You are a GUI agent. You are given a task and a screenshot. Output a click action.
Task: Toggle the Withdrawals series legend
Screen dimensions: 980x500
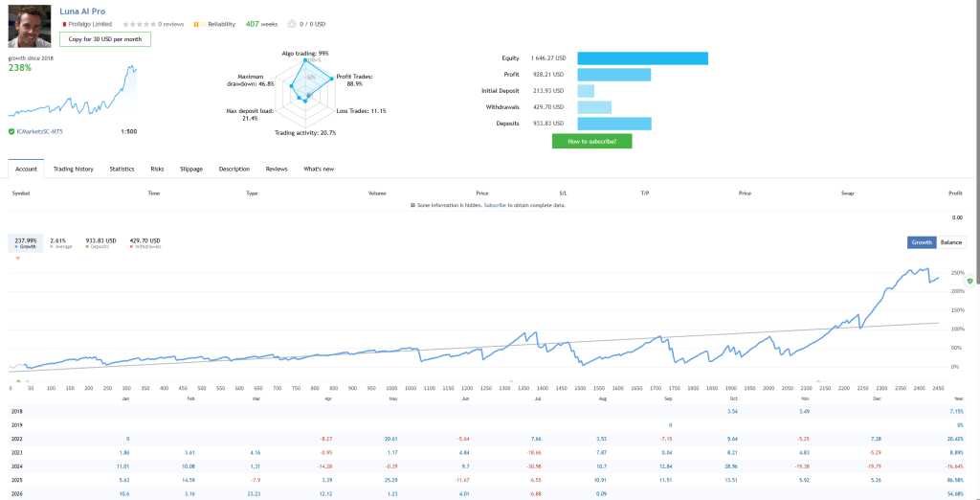tap(145, 243)
